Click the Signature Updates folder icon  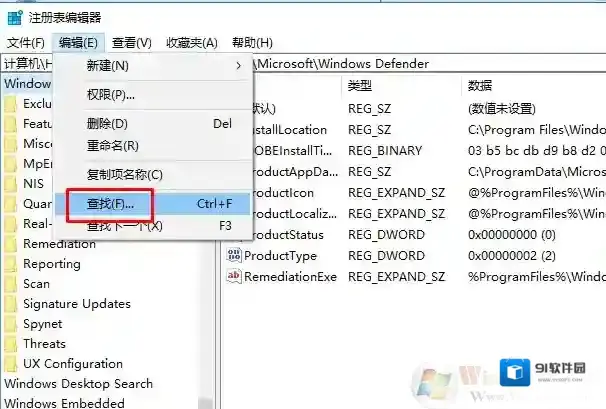(x=11, y=304)
